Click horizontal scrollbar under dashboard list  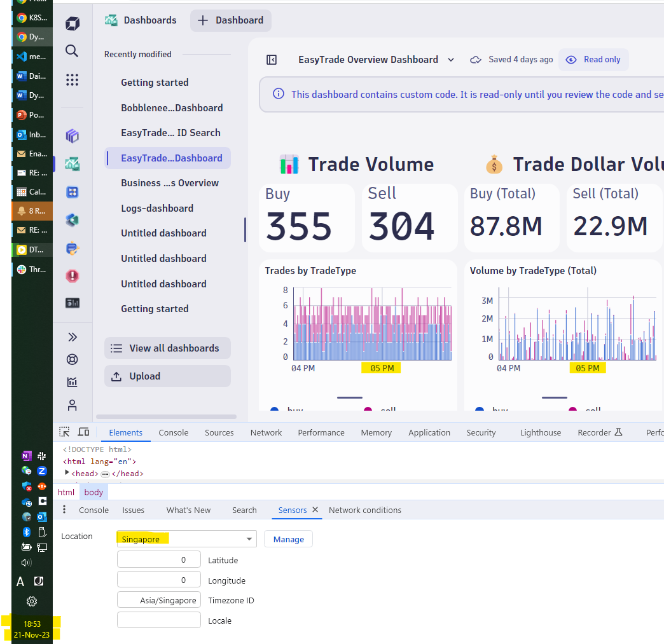coord(166,416)
